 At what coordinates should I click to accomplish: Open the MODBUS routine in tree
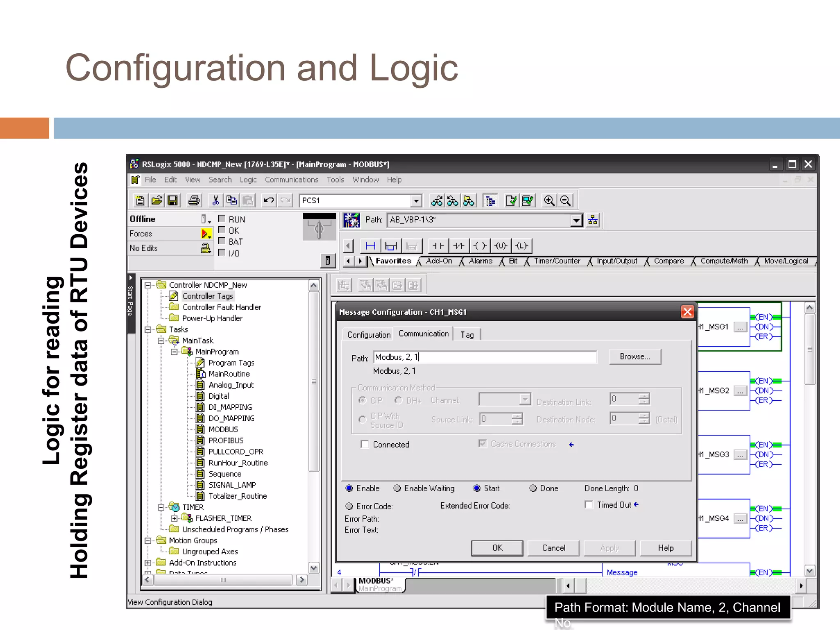pyautogui.click(x=223, y=429)
